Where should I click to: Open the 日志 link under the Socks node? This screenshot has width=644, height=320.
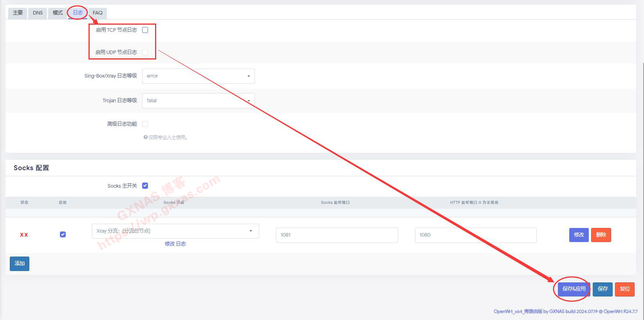[181, 244]
